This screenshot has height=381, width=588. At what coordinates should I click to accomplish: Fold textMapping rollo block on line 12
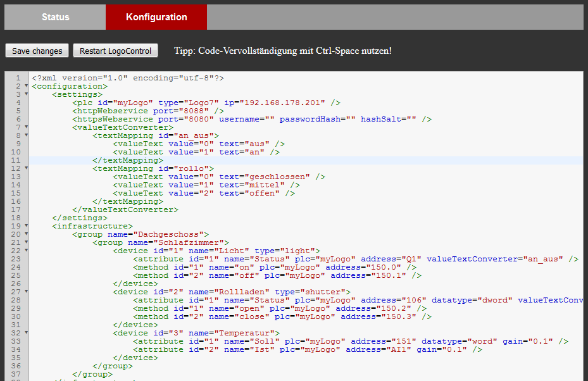point(26,168)
